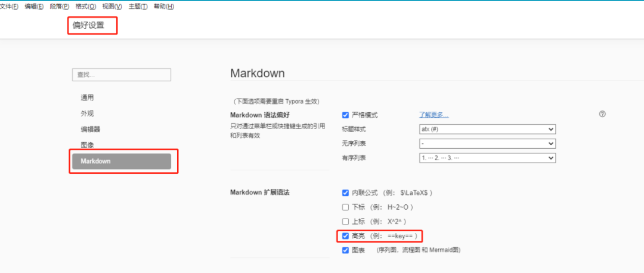Click the 下面选项需要重启 Typora 生效 note
Screen dimensions: 644x273
pos(276,102)
